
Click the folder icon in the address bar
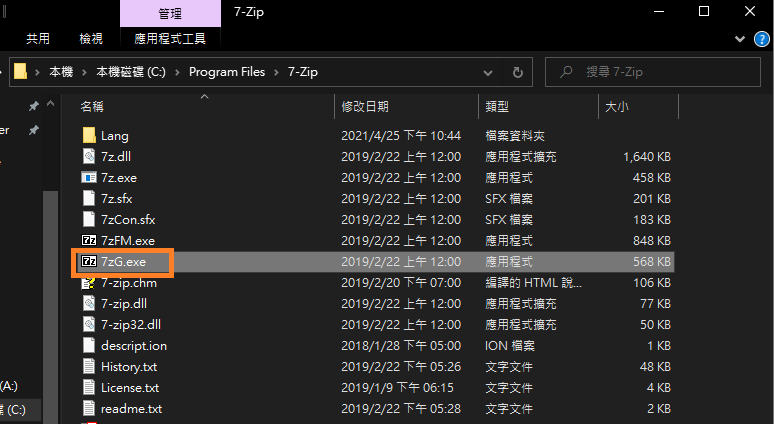(x=20, y=72)
